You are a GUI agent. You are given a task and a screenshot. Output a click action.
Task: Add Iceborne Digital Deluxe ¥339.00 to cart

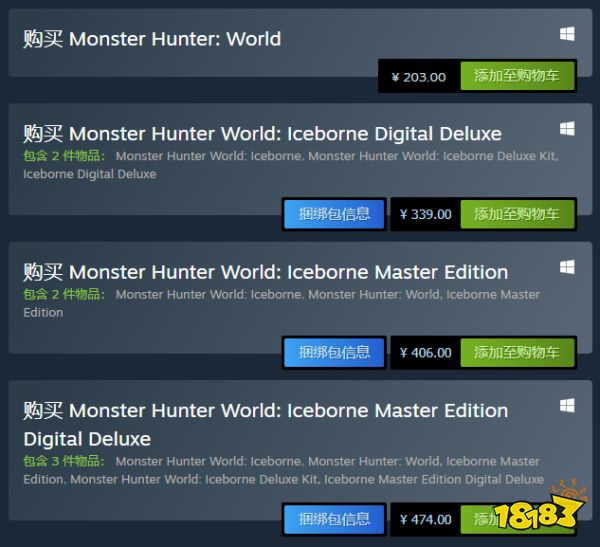coord(517,214)
